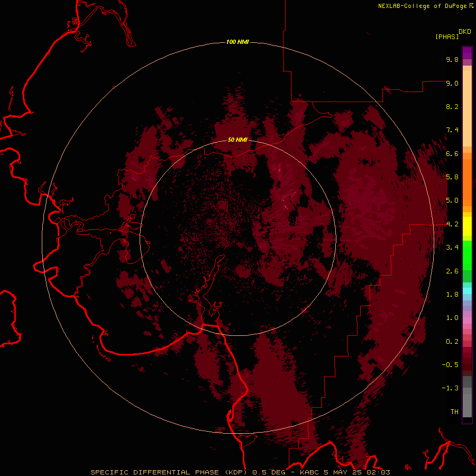Pick the yellow segment of color bar
Image resolution: width=476 pixels, height=476 pixels.
[467, 226]
